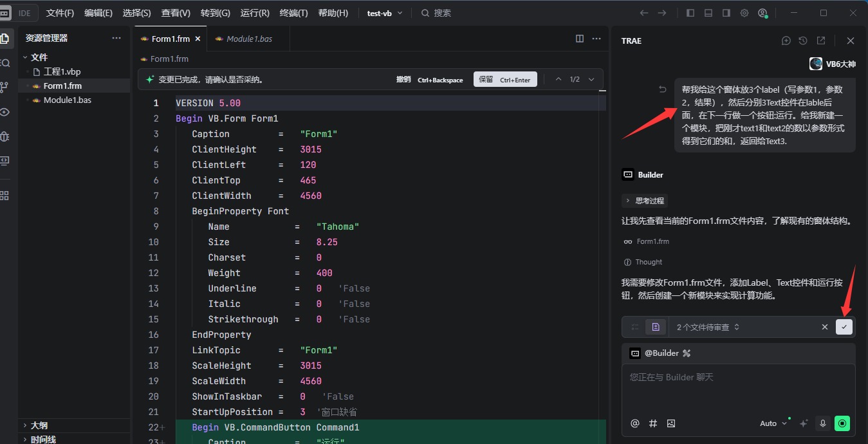Open the 终端(T) menu
The height and width of the screenshot is (444, 868).
(x=293, y=13)
